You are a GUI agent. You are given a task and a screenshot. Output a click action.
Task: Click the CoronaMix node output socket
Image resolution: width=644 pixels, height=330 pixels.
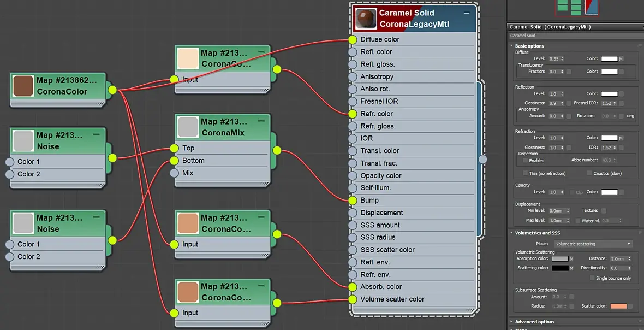point(277,151)
